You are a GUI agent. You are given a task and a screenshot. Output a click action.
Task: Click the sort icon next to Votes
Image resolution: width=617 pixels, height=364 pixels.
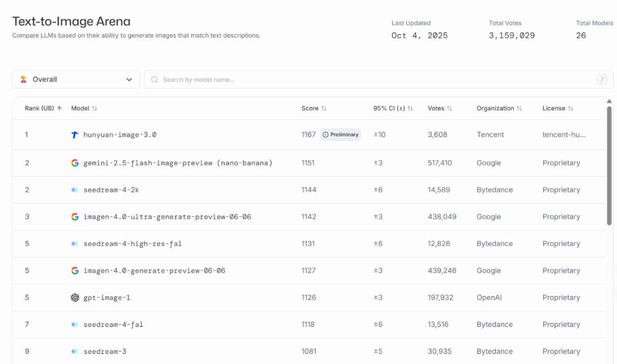click(450, 108)
